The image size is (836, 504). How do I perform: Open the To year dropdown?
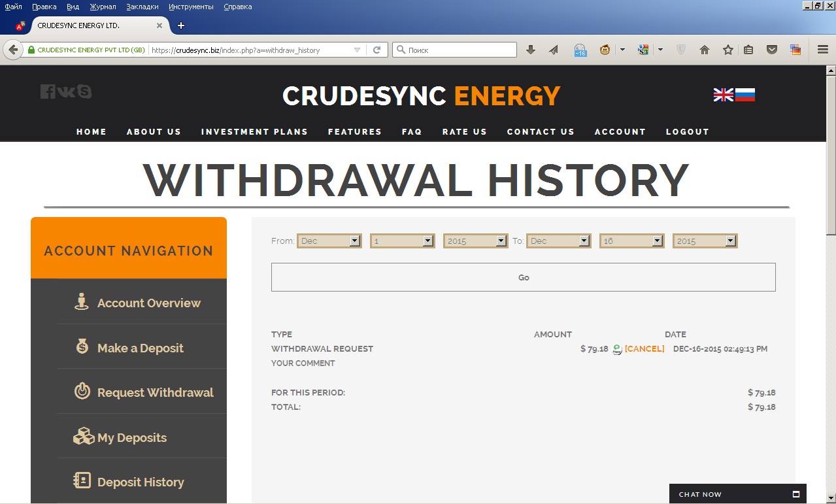(705, 241)
